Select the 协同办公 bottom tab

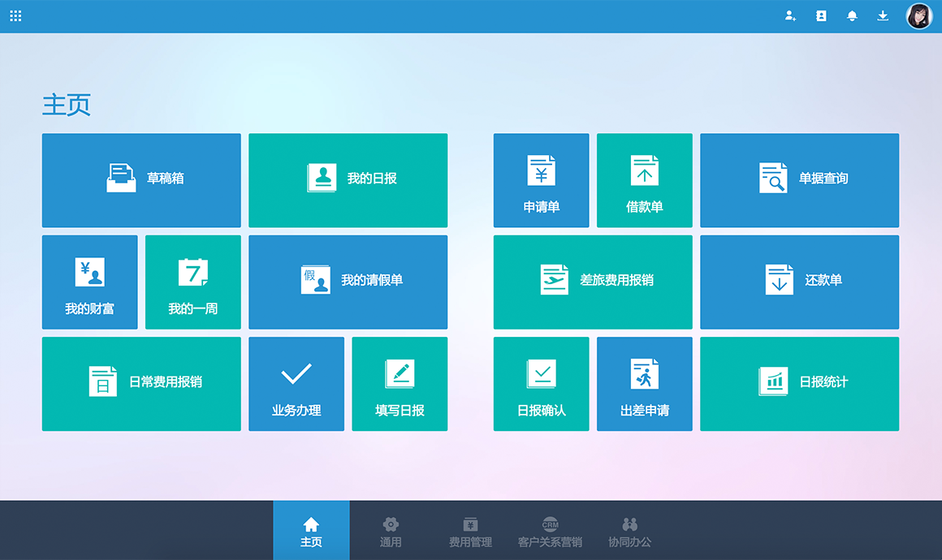pos(629,531)
